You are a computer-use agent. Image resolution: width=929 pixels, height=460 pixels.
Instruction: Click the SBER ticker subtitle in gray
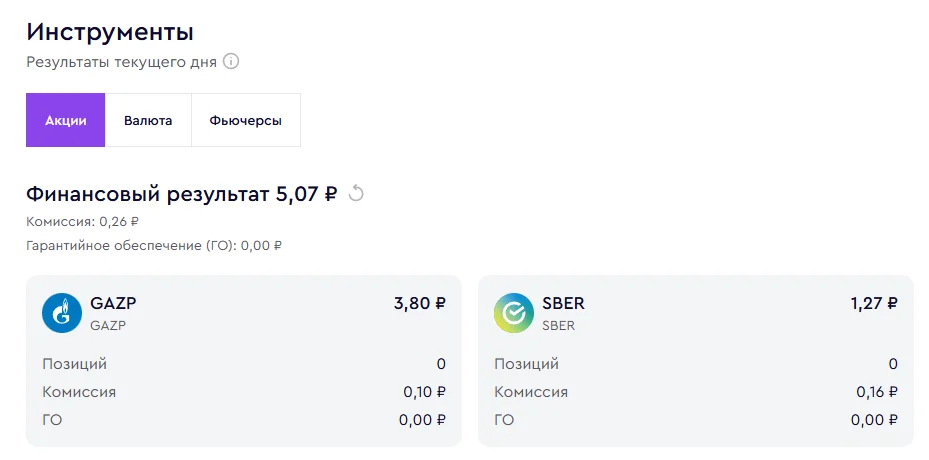pyautogui.click(x=559, y=325)
